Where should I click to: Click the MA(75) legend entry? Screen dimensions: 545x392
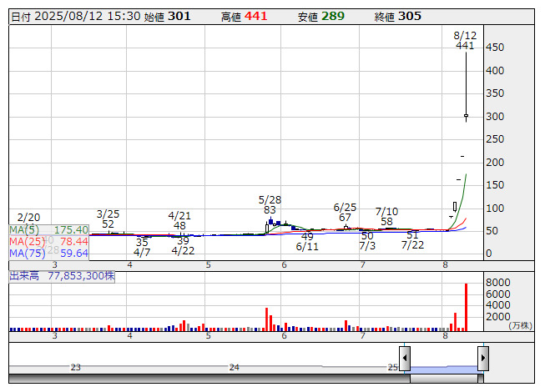coord(48,253)
